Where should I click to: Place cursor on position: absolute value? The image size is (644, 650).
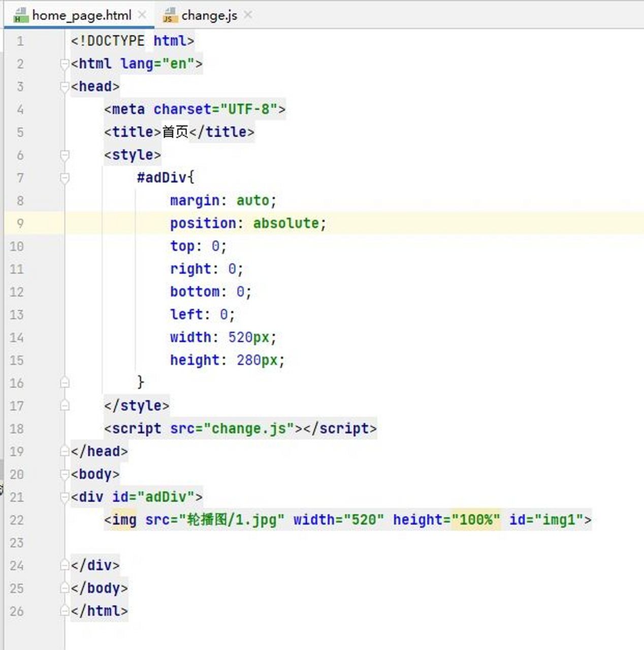(286, 223)
